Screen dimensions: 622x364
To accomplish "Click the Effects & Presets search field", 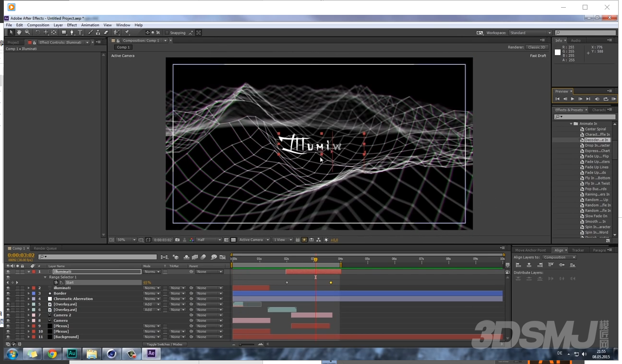I will 585,117.
